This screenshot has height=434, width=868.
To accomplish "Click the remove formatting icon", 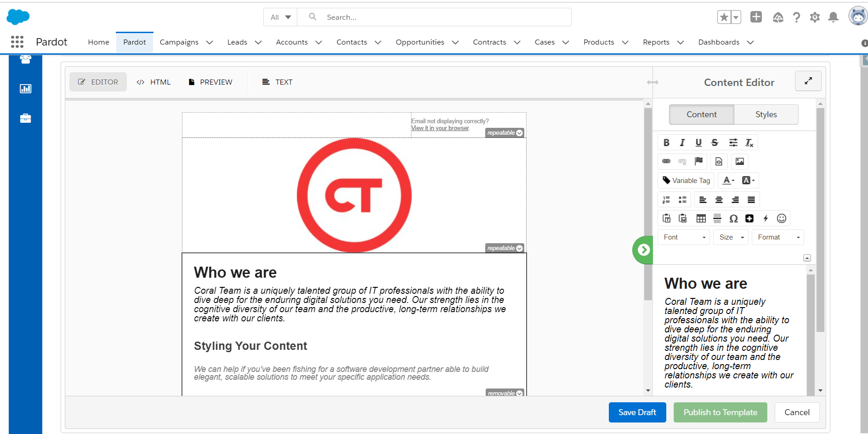I will [749, 143].
